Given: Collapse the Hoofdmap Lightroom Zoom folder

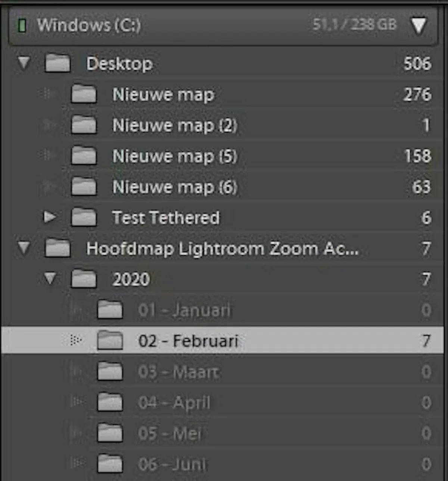Looking at the screenshot, I should (24, 248).
